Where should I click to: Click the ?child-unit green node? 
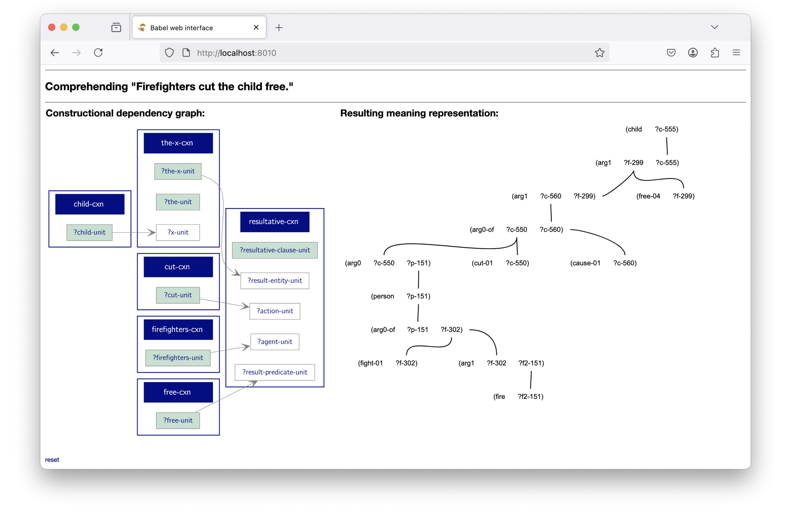coord(89,232)
